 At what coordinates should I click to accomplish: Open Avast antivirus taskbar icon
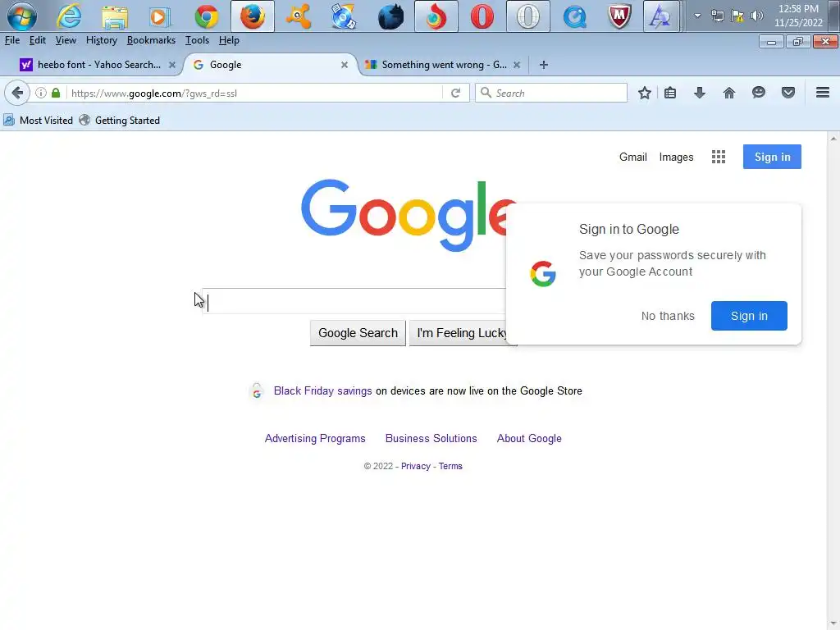299,16
